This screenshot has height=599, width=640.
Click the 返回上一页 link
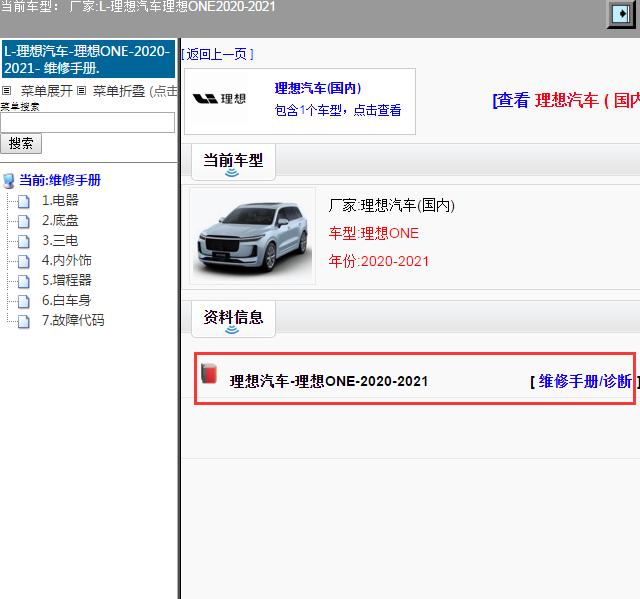click(x=217, y=54)
